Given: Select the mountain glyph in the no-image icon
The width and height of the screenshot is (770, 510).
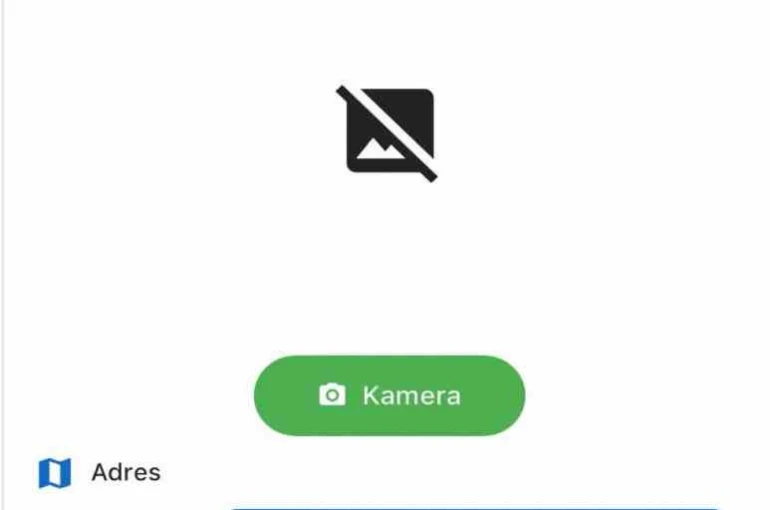Looking at the screenshot, I should tap(381, 149).
